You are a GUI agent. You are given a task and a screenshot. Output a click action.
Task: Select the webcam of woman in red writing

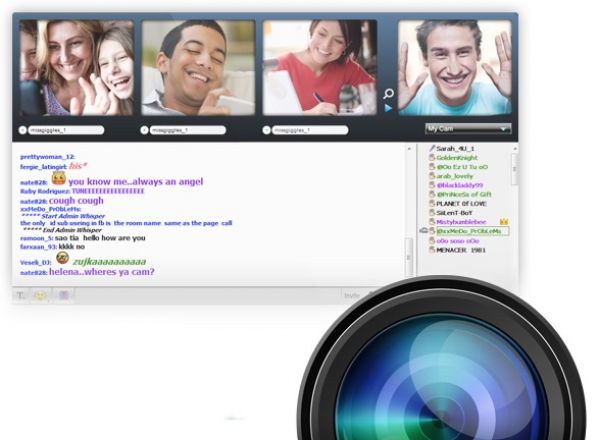pos(320,68)
